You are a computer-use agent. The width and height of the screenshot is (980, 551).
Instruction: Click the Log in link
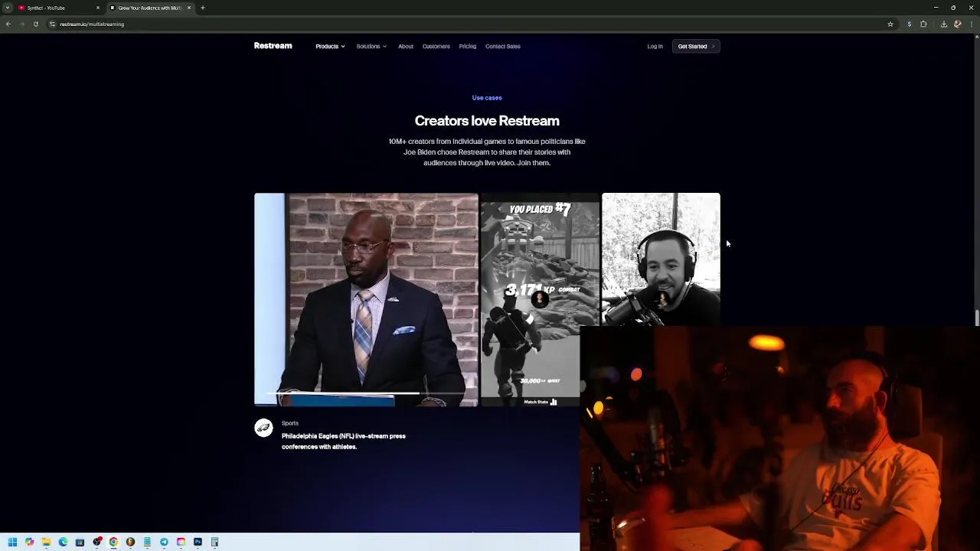tap(655, 46)
